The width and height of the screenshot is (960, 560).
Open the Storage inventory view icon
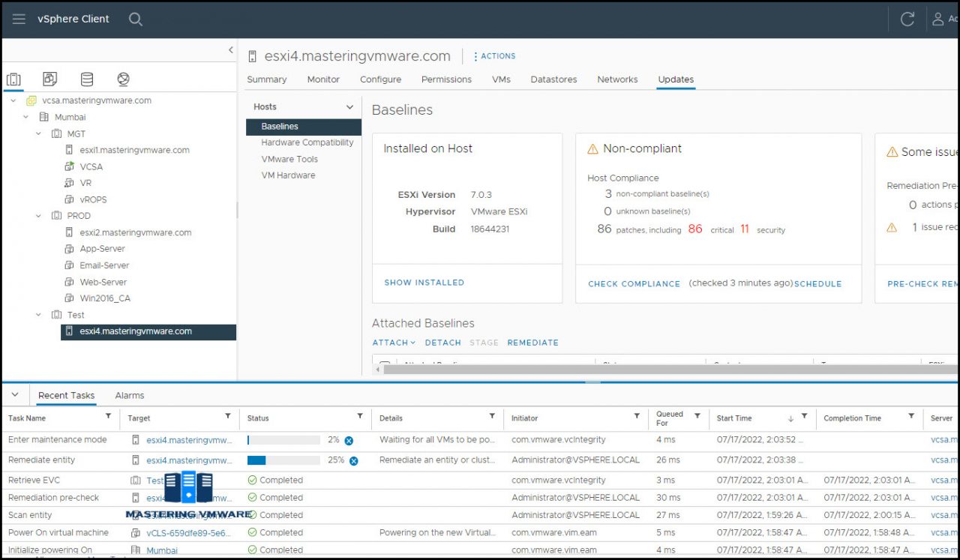click(86, 79)
